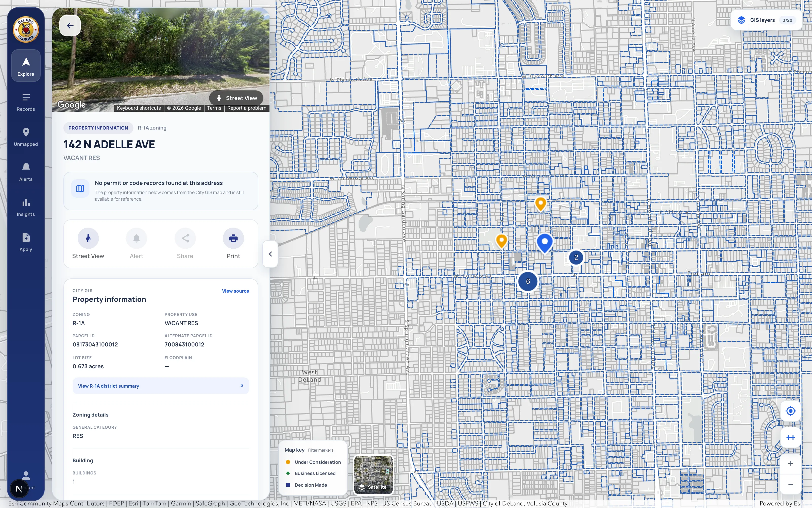The height and width of the screenshot is (508, 812).
Task: Click parcel ID 08173043100012
Action: coord(95,345)
